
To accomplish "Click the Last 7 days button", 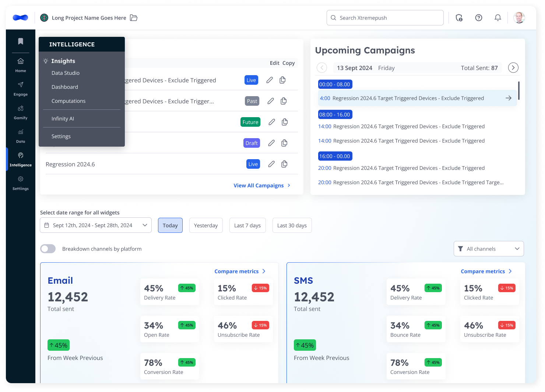I will pyautogui.click(x=247, y=225).
